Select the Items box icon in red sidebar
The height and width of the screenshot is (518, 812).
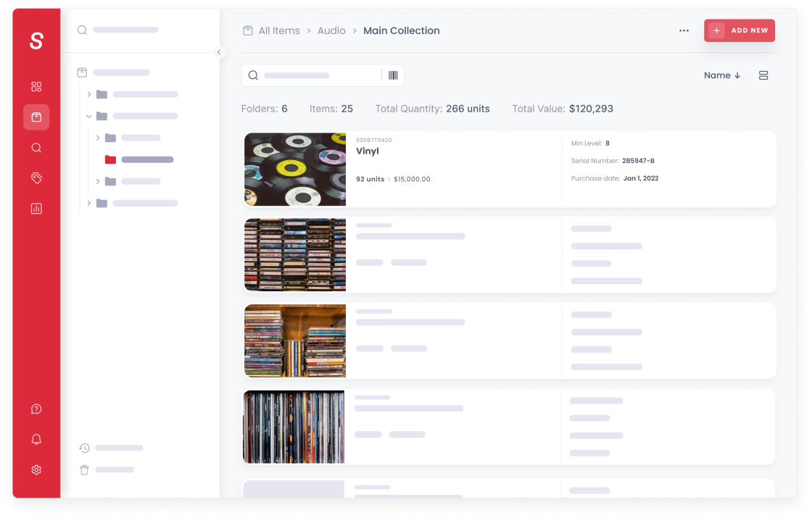point(36,117)
